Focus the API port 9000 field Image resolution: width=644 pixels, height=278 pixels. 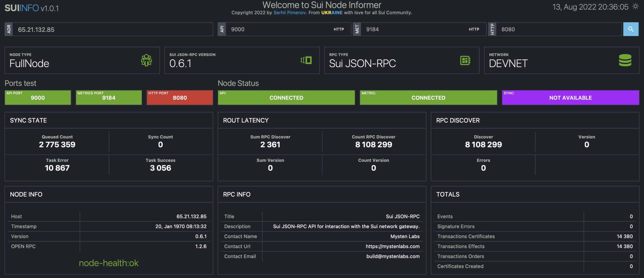click(x=277, y=29)
